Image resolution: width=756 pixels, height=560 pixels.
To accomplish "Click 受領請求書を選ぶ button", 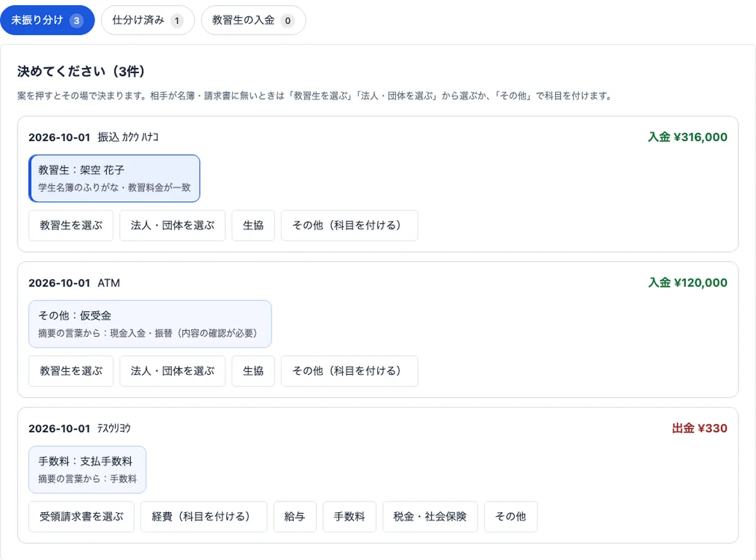I will pyautogui.click(x=81, y=517).
